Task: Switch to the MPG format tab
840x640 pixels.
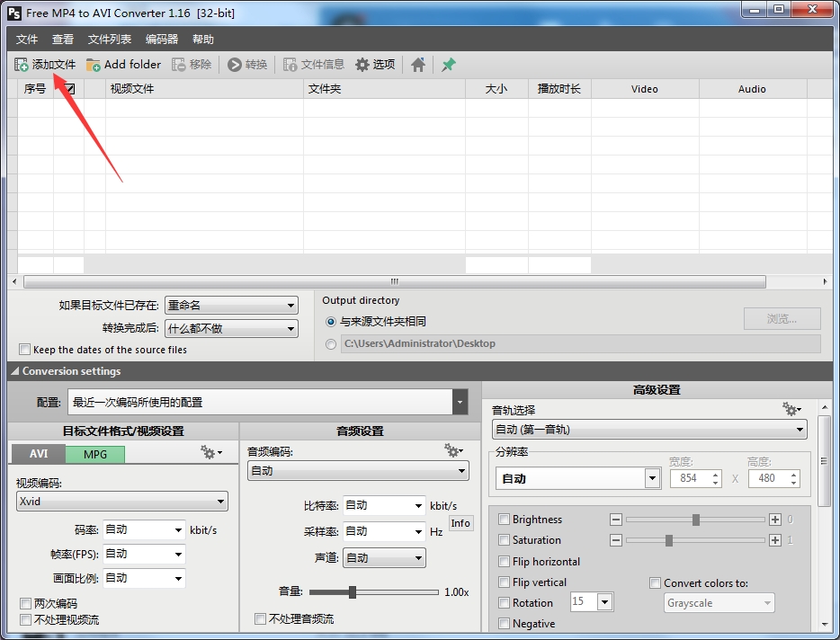Action: [95, 454]
